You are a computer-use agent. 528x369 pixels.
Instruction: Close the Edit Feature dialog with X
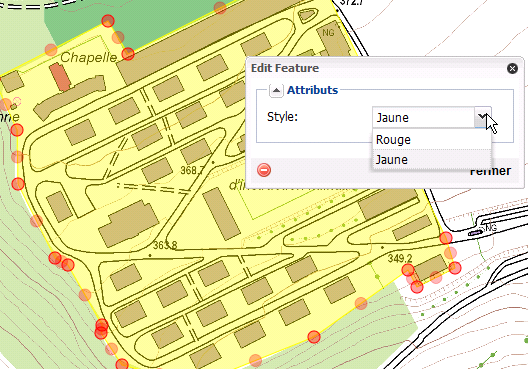tap(512, 69)
